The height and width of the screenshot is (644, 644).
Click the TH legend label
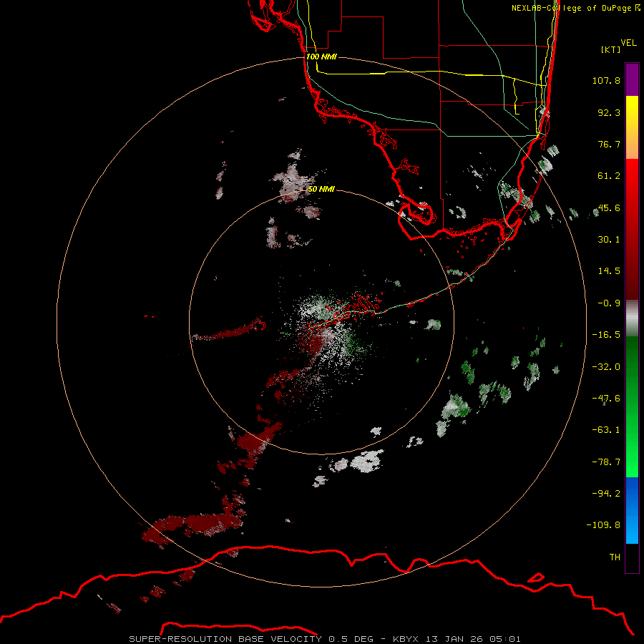click(x=615, y=557)
